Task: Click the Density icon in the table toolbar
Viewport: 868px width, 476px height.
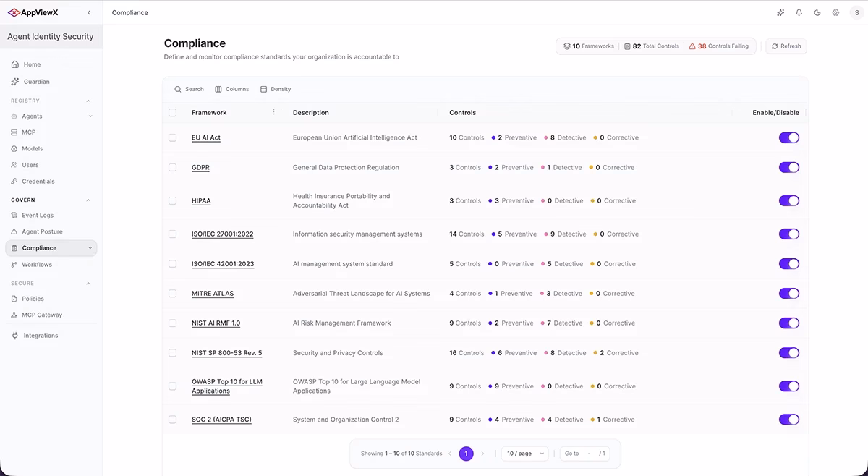Action: pyautogui.click(x=263, y=89)
